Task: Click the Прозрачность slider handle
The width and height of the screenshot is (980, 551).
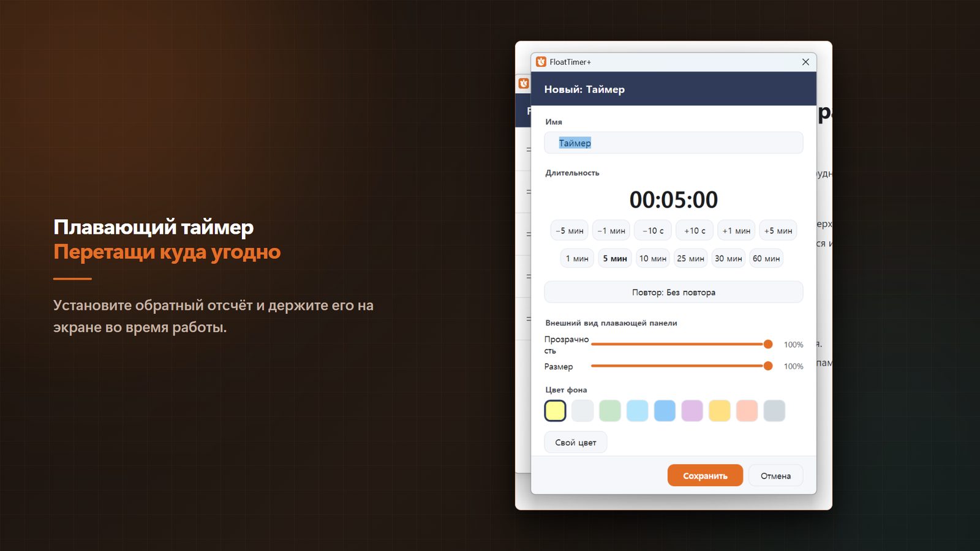Action: pos(768,344)
